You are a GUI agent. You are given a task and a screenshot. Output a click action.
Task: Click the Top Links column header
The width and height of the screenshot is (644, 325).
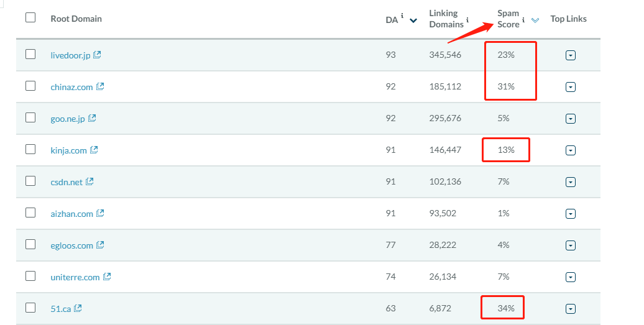pyautogui.click(x=568, y=19)
